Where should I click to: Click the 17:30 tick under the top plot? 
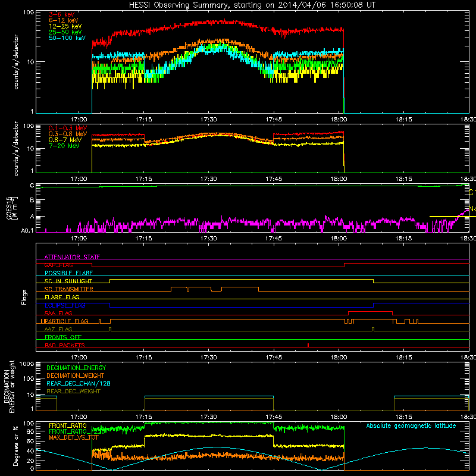pyautogui.click(x=209, y=120)
